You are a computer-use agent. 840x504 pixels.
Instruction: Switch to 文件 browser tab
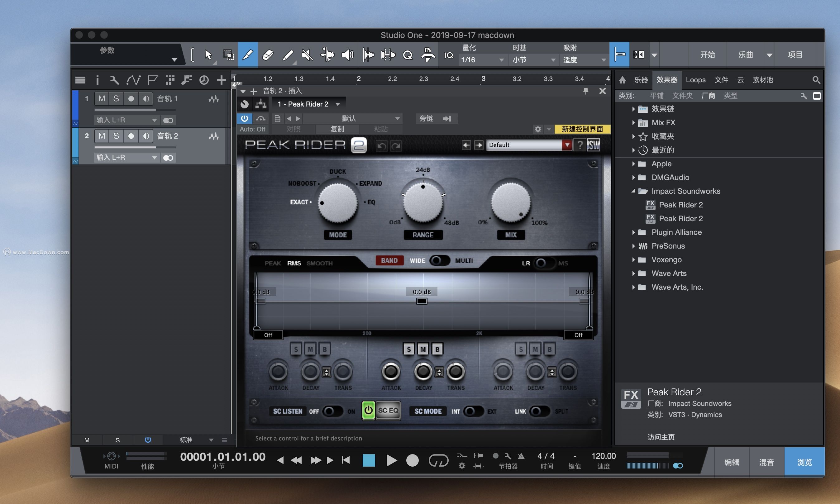[721, 80]
